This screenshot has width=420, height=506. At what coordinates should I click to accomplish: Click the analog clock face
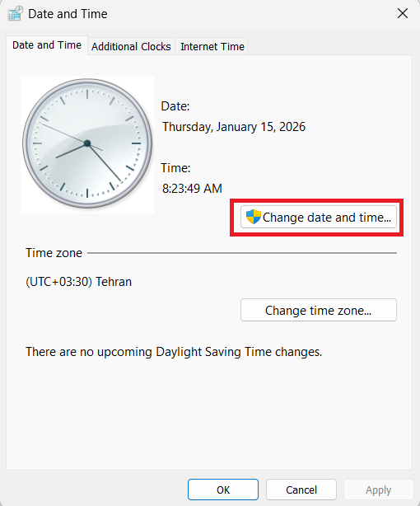pos(87,143)
